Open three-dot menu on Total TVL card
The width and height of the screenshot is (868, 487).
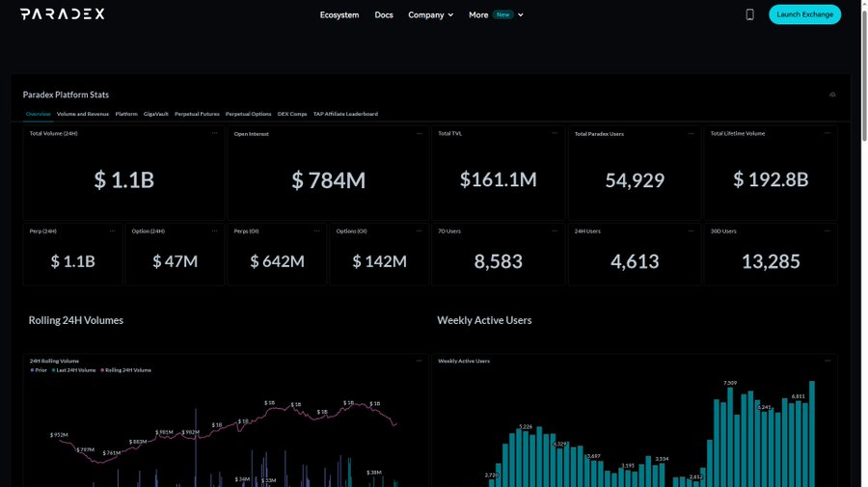(x=555, y=133)
